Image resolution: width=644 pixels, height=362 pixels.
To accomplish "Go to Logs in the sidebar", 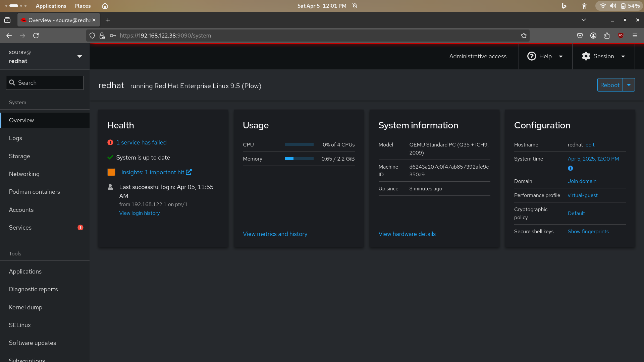I will 45,138.
